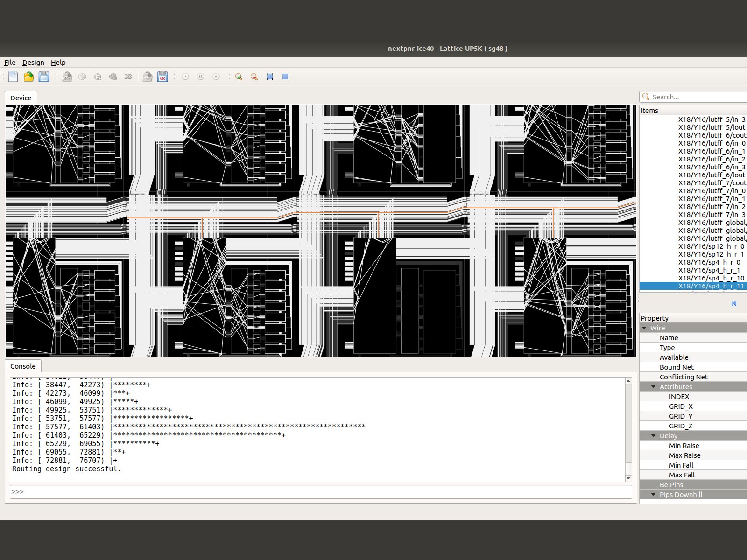Click the Save ASC file icon
This screenshot has height=560, width=747.
[162, 77]
